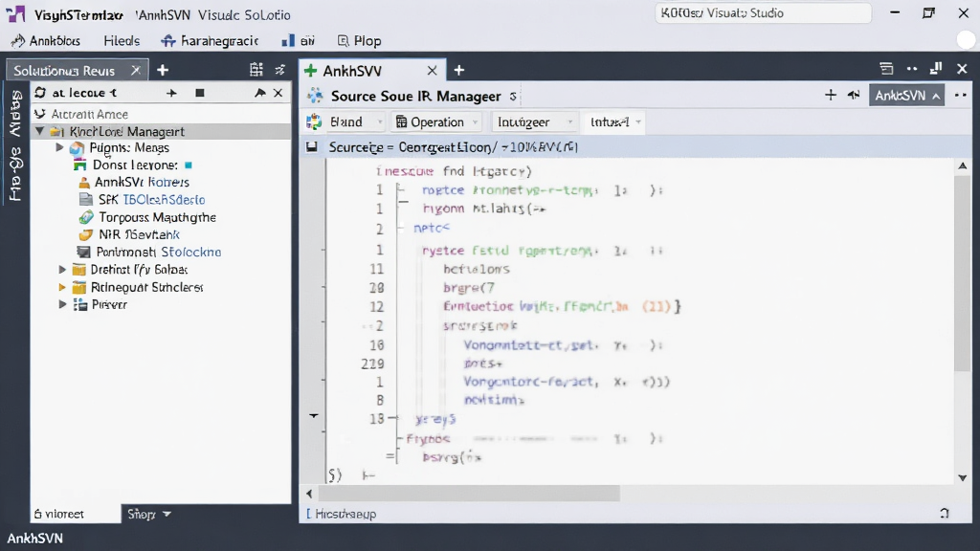Open the Hleds menu

point(122,40)
